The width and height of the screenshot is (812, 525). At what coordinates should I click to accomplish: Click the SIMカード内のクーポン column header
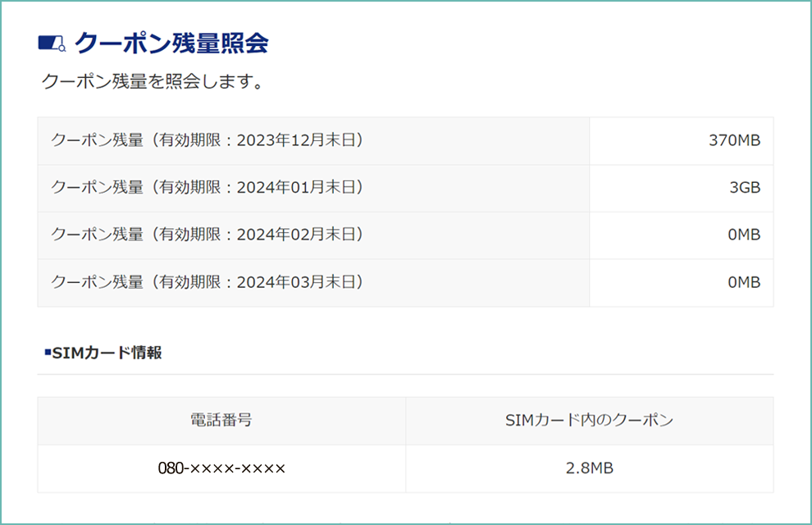click(x=590, y=420)
